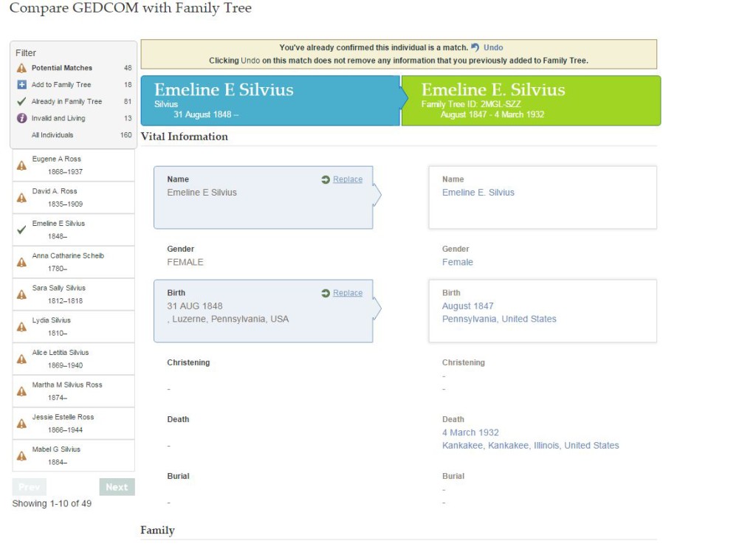756x555 pixels.
Task: Click the Replace arrow icon in Name box
Action: click(326, 179)
